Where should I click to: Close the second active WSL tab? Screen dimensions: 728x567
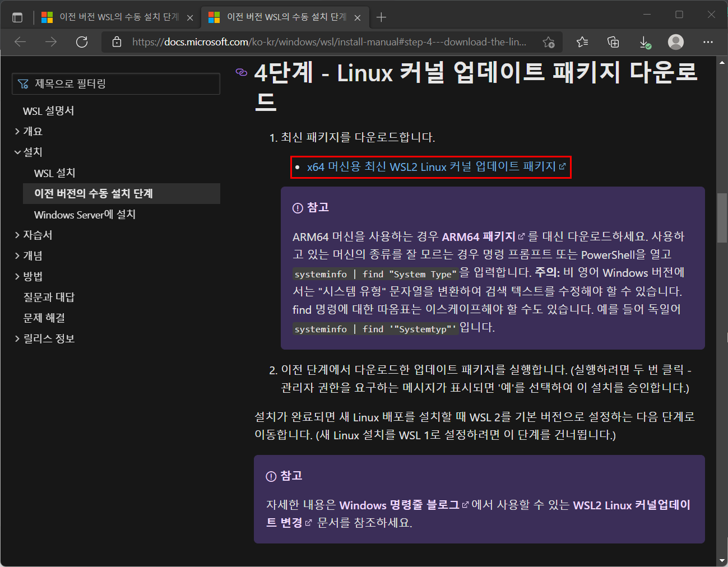point(358,18)
